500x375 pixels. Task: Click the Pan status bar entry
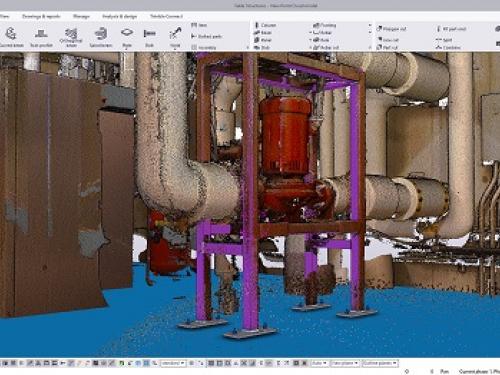pyautogui.click(x=444, y=371)
